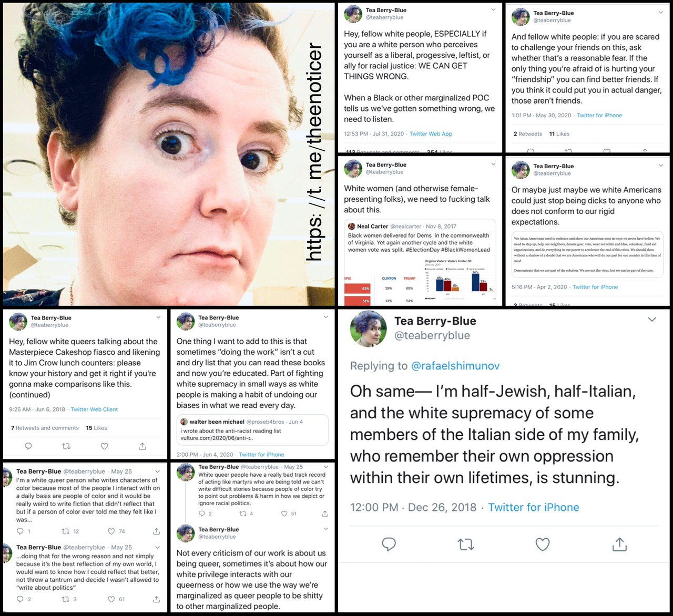This screenshot has height=616, width=673.
Task: Retweet the Dec 26, 2018 tweet
Action: 466,545
